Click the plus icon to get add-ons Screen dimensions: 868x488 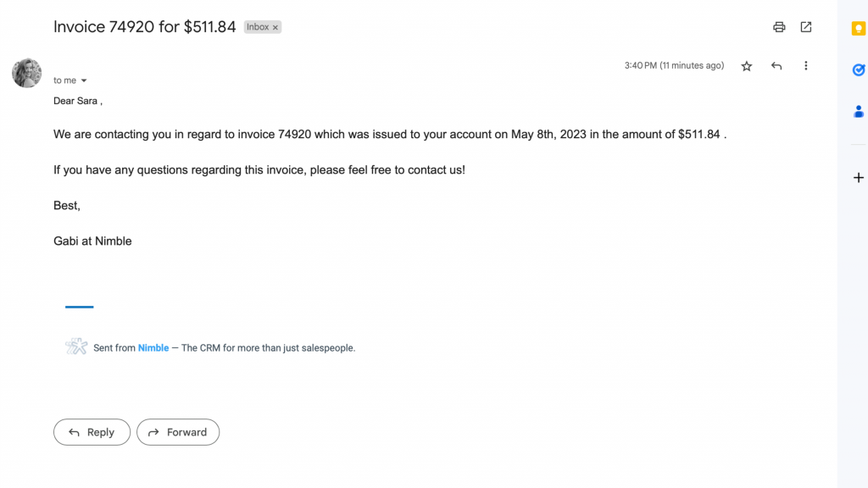pos(859,178)
